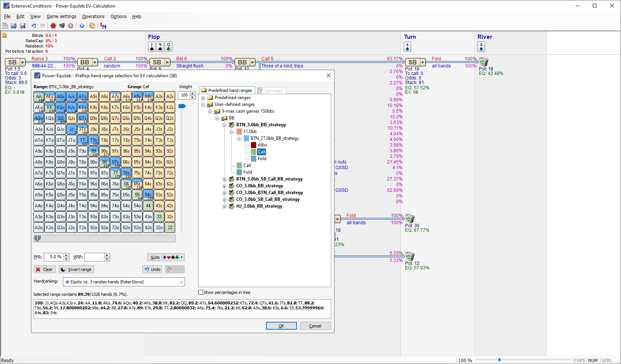Open the Game settings menu
This screenshot has width=621, height=364.
[61, 17]
